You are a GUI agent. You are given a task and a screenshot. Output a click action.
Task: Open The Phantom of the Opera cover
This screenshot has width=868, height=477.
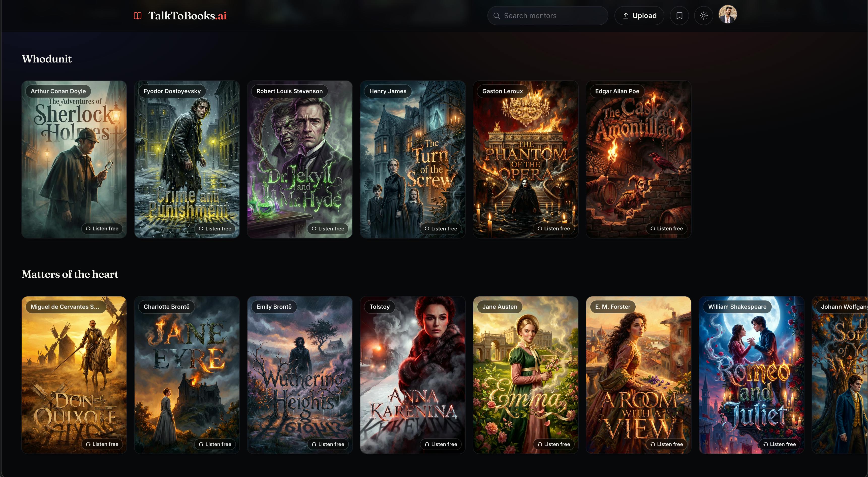pyautogui.click(x=526, y=159)
